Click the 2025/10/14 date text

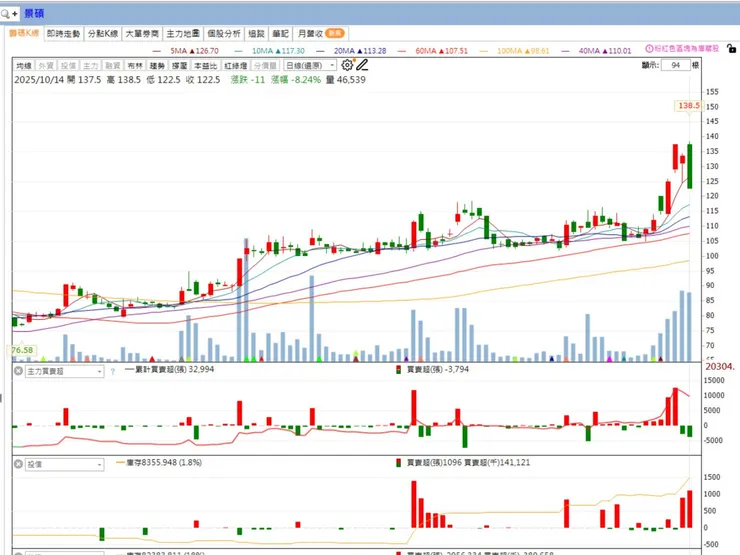[x=39, y=80]
